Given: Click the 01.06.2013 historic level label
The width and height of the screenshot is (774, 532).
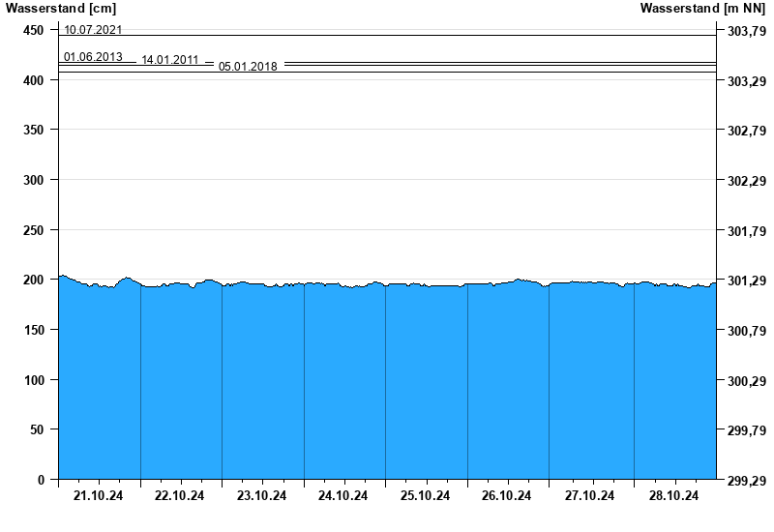Looking at the screenshot, I should click(x=93, y=57).
